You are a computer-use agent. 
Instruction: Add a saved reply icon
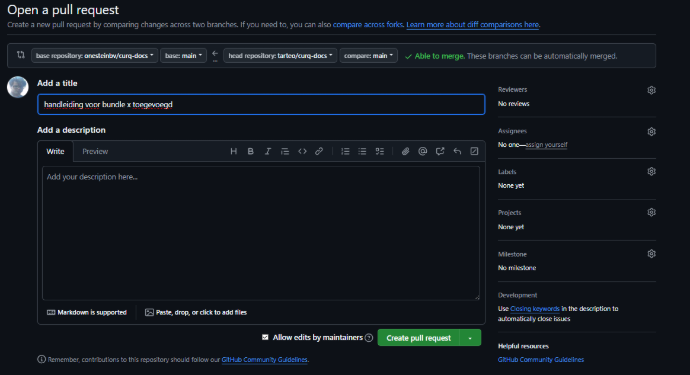coord(457,151)
